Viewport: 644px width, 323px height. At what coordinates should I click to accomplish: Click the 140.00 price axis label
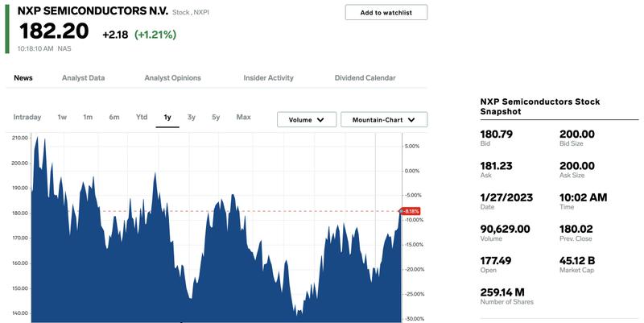coord(20,313)
